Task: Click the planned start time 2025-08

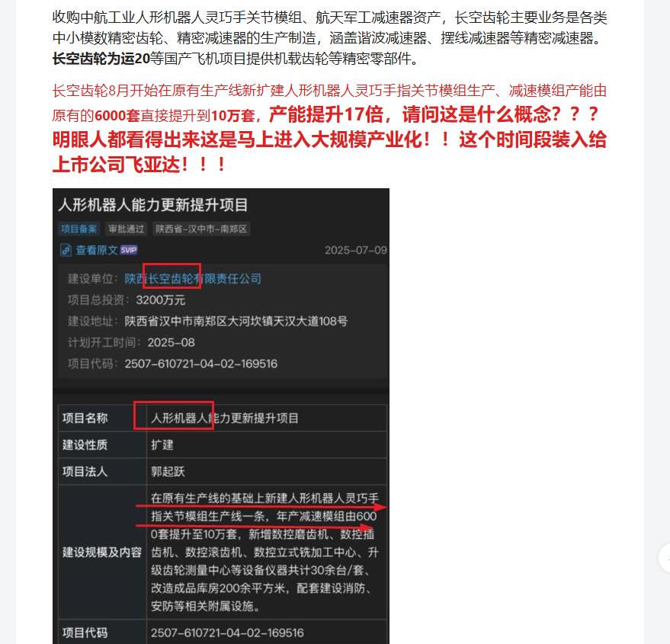Action: click(x=171, y=342)
